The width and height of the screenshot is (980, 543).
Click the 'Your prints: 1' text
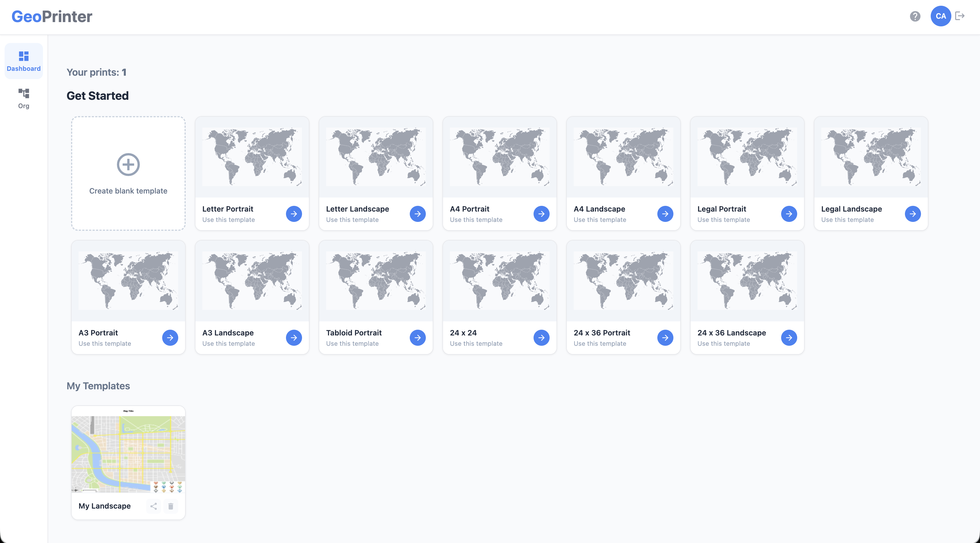[97, 72]
